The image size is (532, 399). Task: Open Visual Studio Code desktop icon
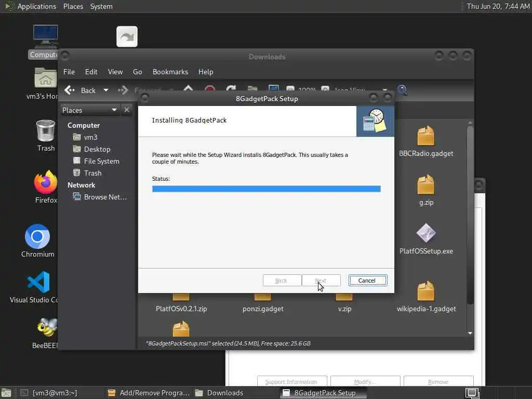coord(38,282)
